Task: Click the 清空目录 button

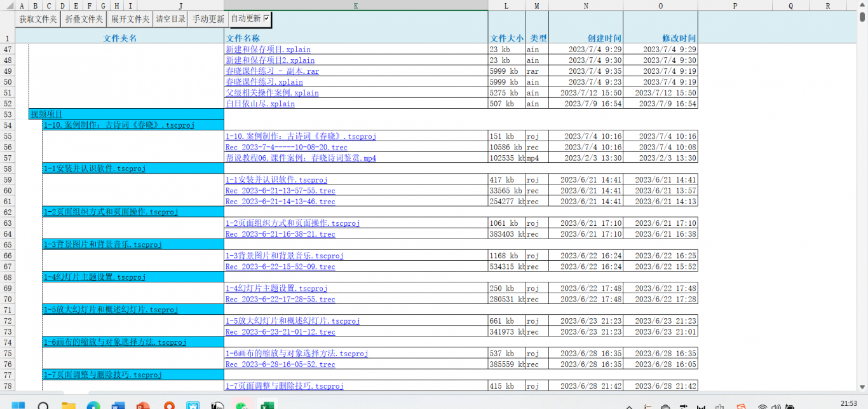Action: pos(171,19)
